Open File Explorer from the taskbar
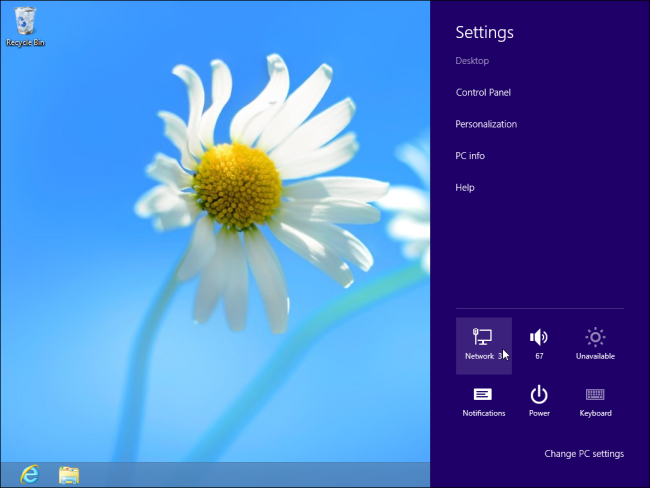Image resolution: width=650 pixels, height=488 pixels. [69, 475]
